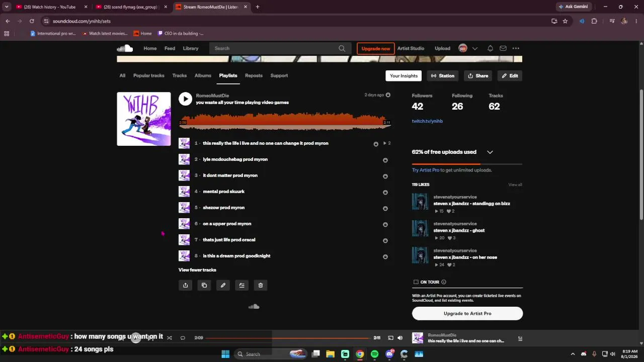Switch to the Reposts tab
Screen dimensions: 644x362
[x=254, y=75]
